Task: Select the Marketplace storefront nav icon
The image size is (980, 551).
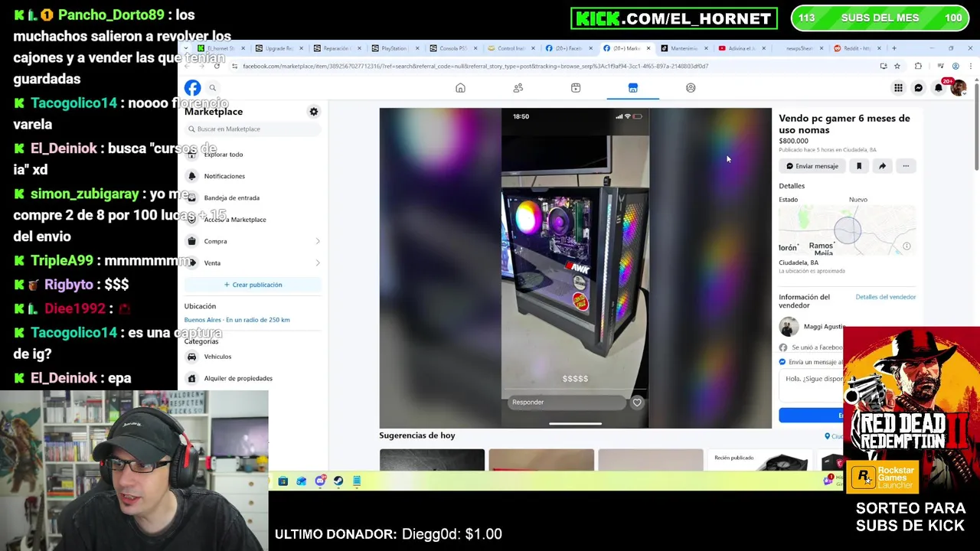Action: tap(633, 88)
